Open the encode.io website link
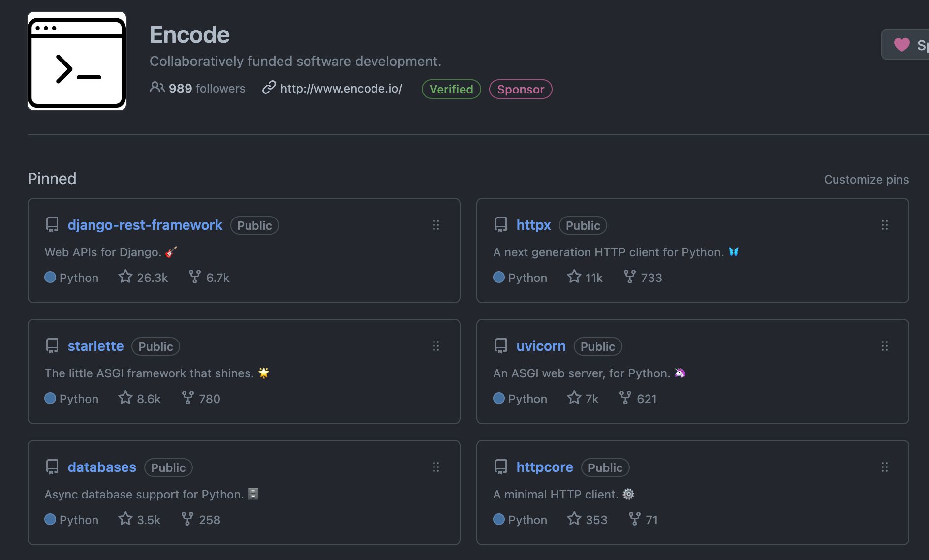The width and height of the screenshot is (929, 560). [341, 89]
